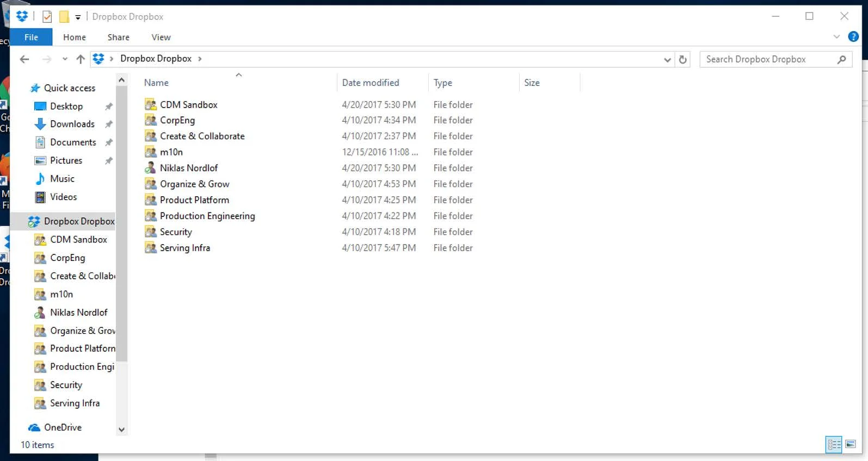Switch to Details view layout
868x461 pixels.
coord(834,445)
